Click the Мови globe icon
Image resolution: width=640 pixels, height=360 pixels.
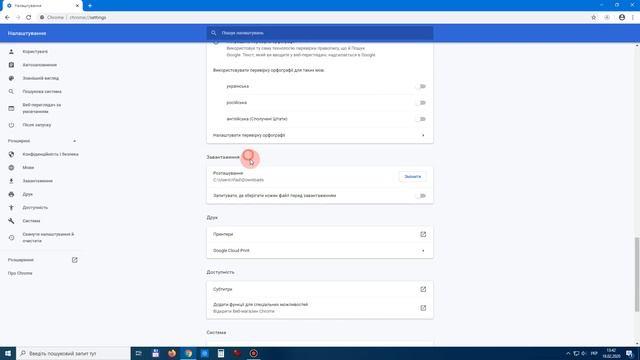[x=11, y=168]
